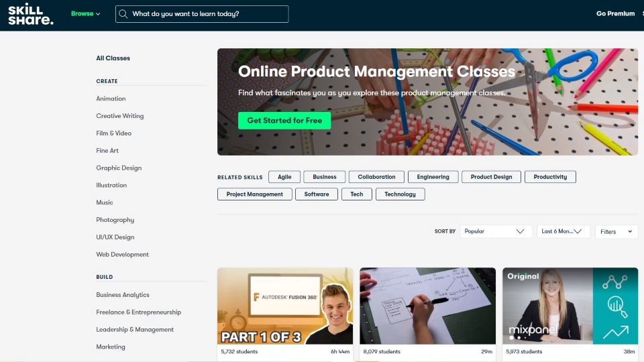Click the '6h 44m' duration text
The width and height of the screenshot is (644, 362).
pos(340,352)
